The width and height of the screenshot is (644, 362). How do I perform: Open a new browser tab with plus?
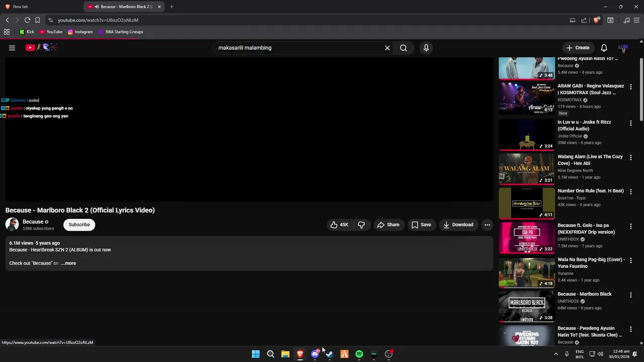click(x=172, y=7)
